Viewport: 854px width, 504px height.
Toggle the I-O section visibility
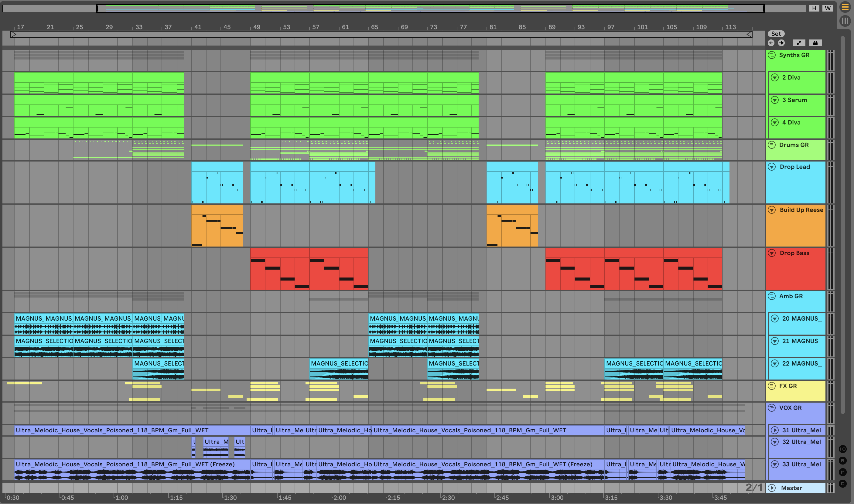(x=843, y=449)
